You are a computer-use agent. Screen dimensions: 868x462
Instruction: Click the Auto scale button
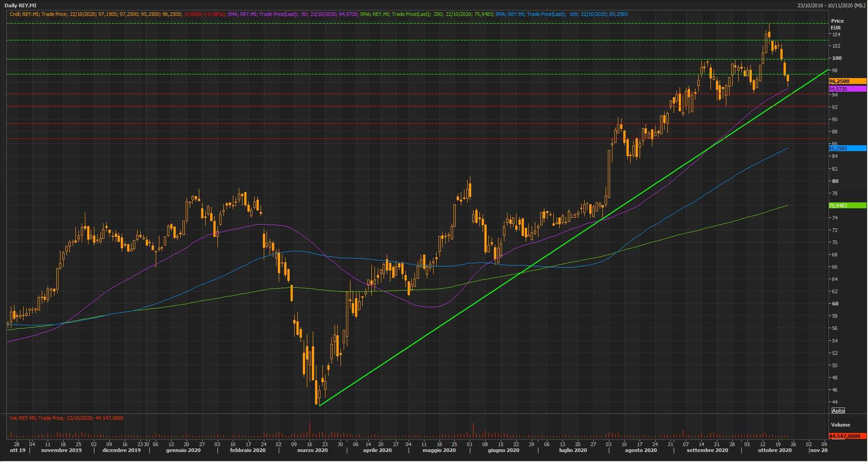[x=838, y=411]
